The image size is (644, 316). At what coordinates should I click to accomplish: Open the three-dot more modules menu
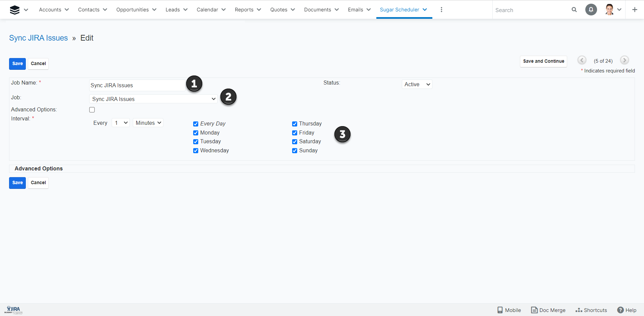441,10
